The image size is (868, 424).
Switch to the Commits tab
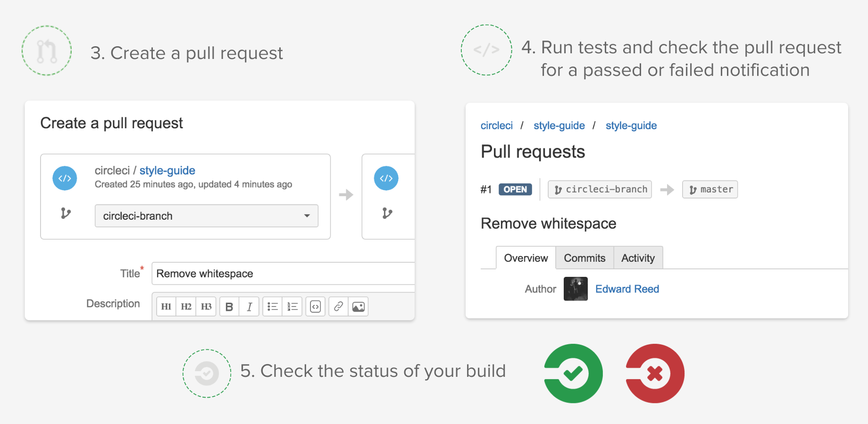(584, 258)
